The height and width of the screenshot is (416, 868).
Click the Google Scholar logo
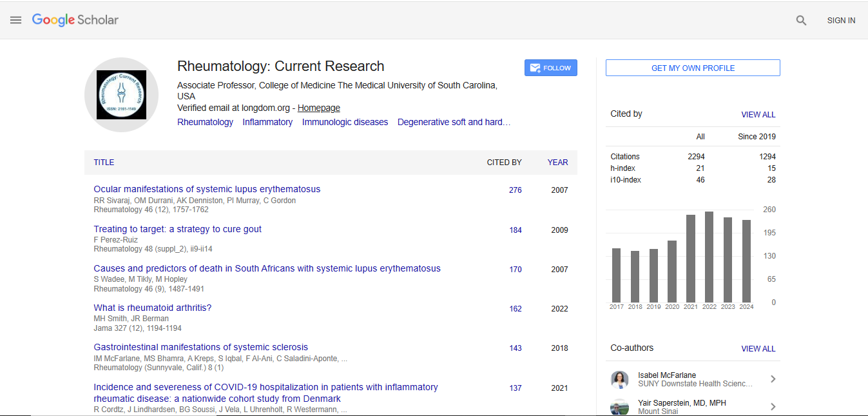point(75,20)
